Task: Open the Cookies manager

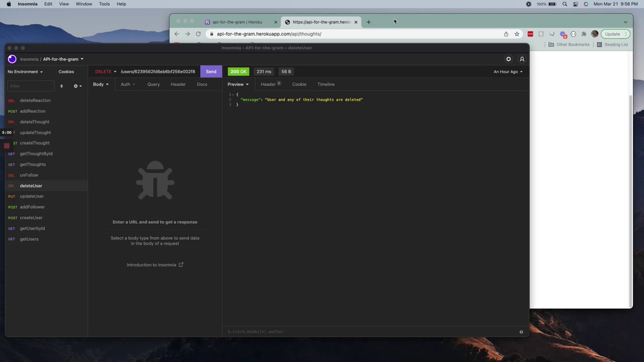Action: tap(66, 72)
